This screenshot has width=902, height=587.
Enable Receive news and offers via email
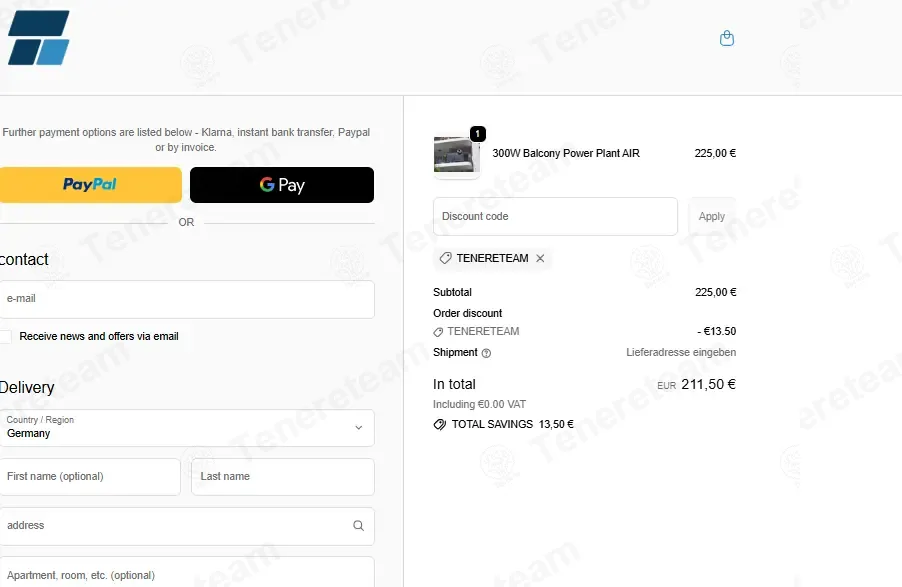[x=6, y=337]
